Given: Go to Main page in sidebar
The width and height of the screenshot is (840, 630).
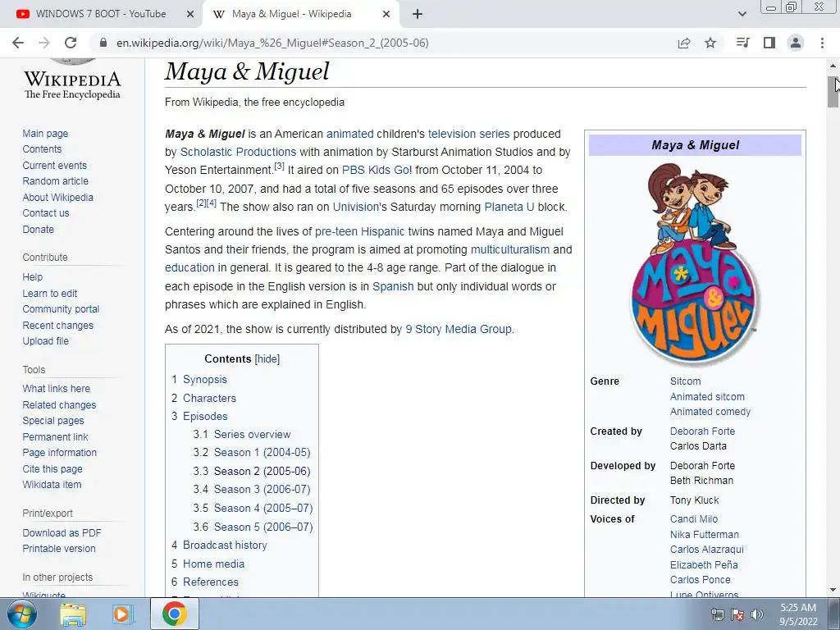Looking at the screenshot, I should point(45,134).
